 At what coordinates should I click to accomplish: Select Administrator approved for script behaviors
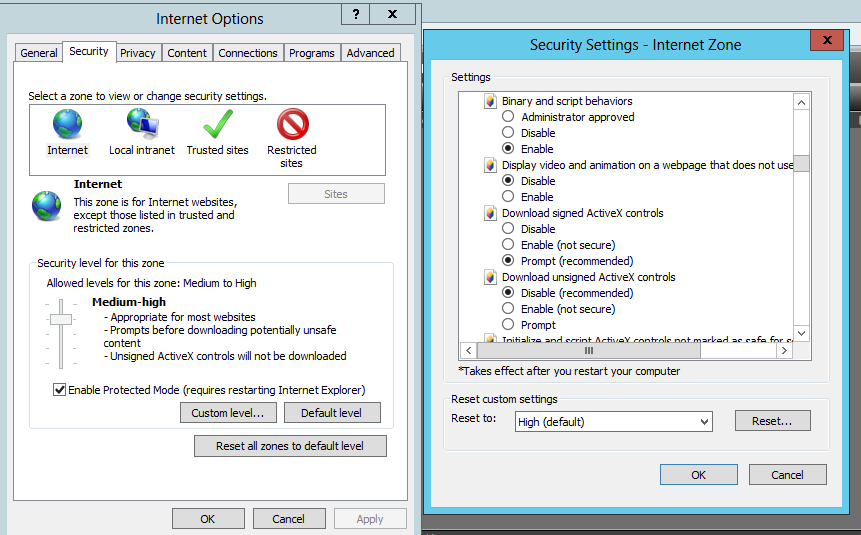tap(508, 117)
